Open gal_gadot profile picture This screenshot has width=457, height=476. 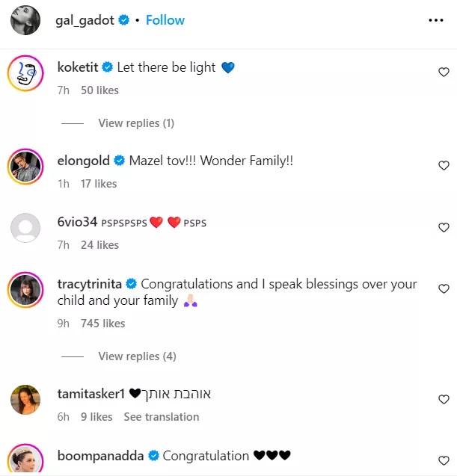(25, 20)
